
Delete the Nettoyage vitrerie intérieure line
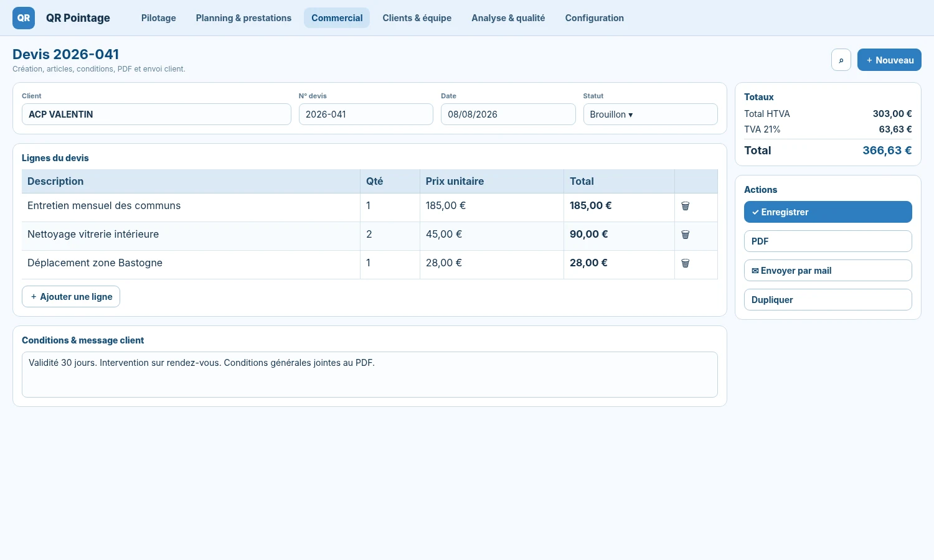coord(685,235)
